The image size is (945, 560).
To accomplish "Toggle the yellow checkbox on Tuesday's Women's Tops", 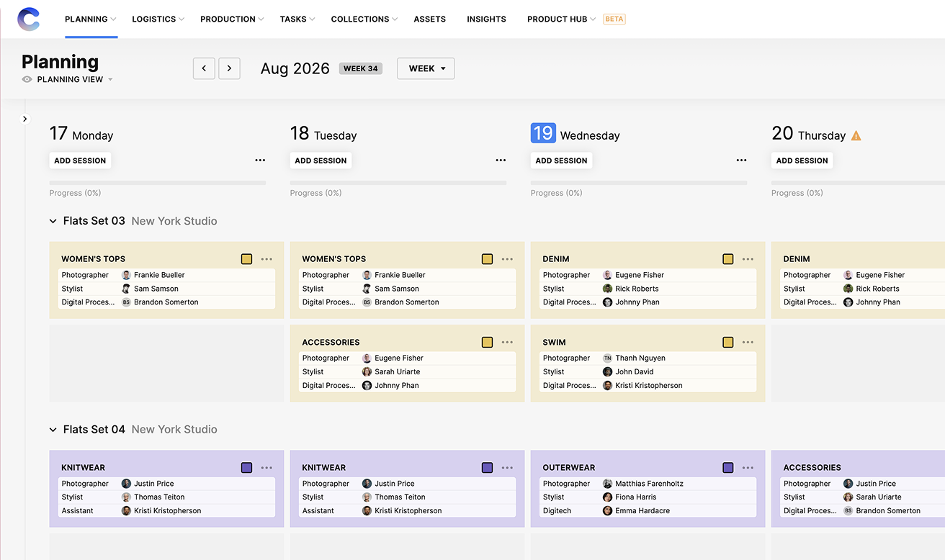I will point(487,259).
